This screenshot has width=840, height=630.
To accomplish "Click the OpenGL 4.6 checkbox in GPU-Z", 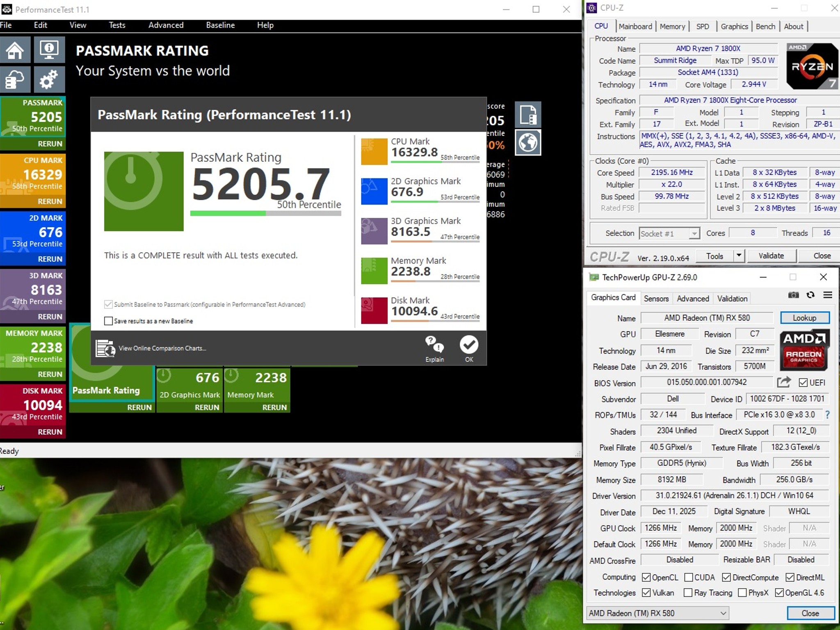I will [780, 593].
